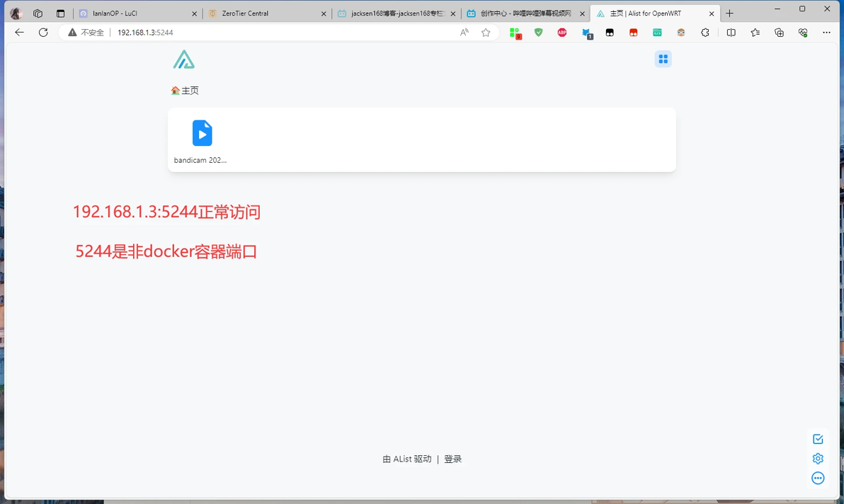The width and height of the screenshot is (844, 504).
Task: Add this page to favorites star
Action: pos(486,33)
